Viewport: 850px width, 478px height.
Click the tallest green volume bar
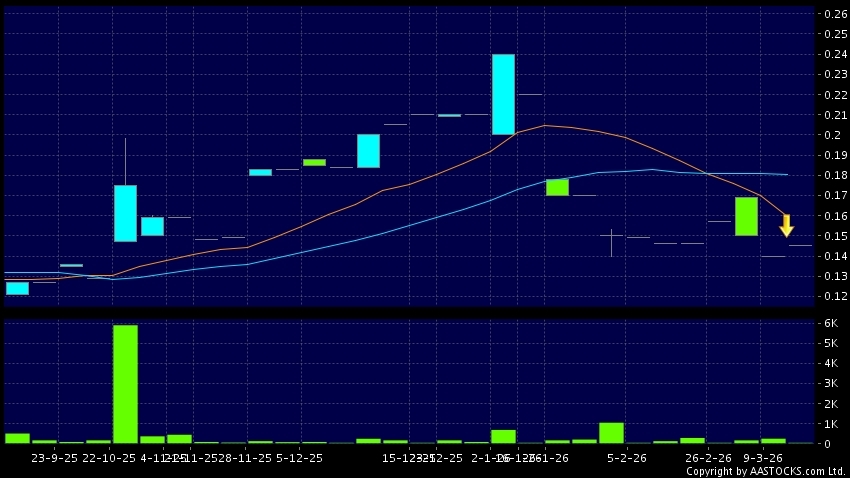click(x=125, y=384)
